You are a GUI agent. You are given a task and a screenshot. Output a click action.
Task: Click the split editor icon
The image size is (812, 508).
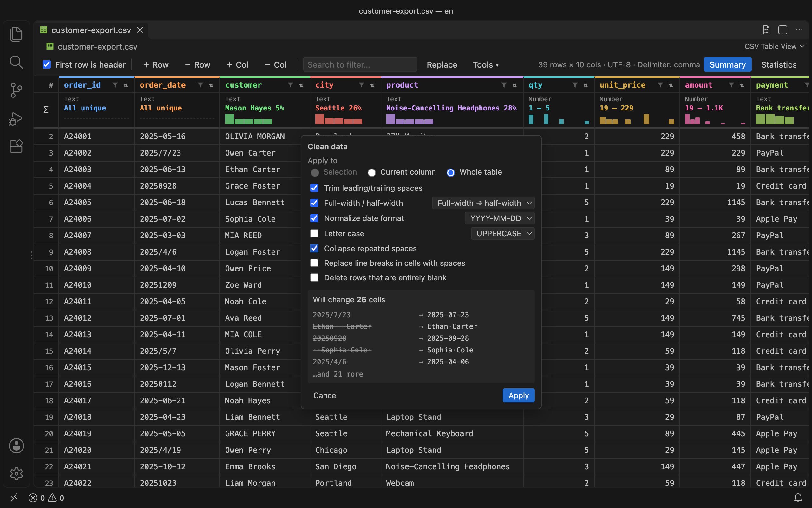pos(783,30)
